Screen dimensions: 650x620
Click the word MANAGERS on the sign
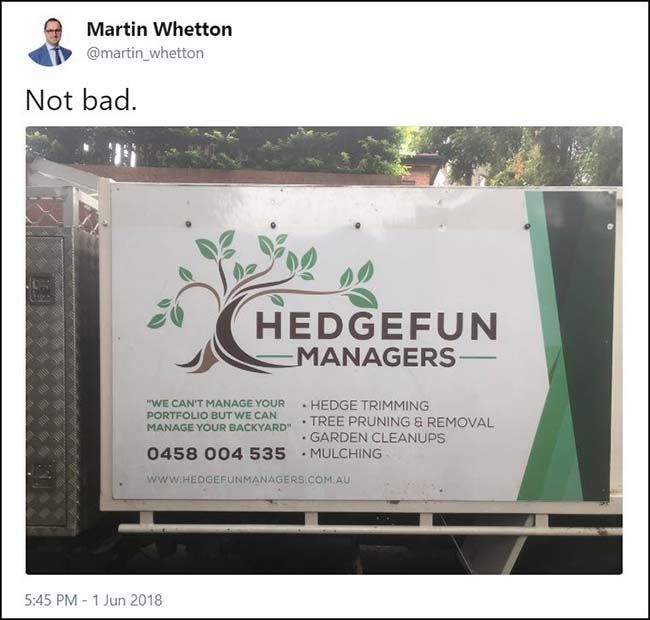[376, 357]
